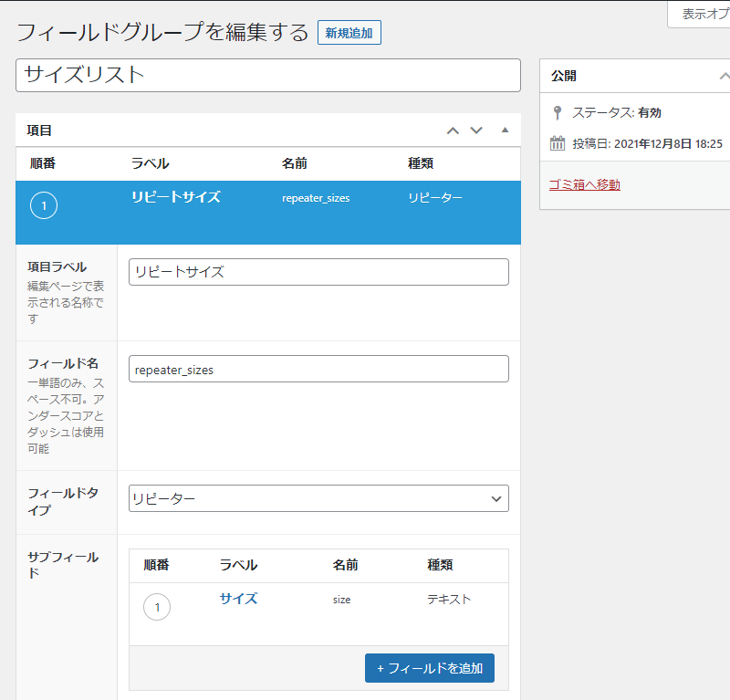Move 項目 panel down with arrow
Screen dimensions: 730x700
point(476,131)
